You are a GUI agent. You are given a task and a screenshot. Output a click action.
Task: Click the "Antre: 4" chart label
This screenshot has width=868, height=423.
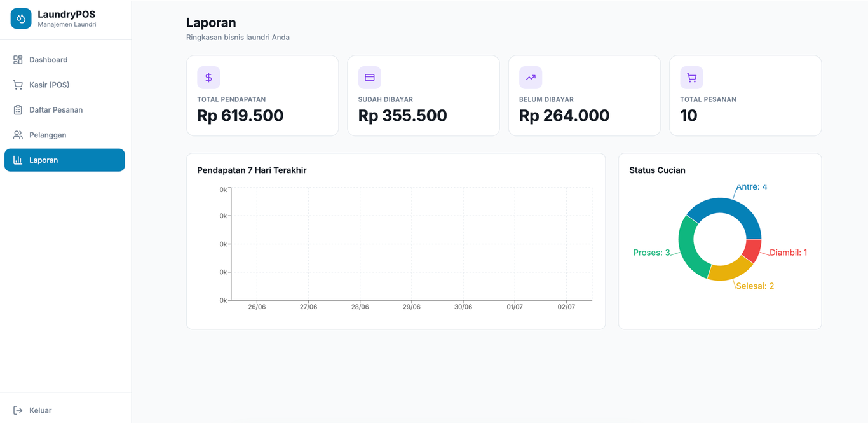click(752, 187)
